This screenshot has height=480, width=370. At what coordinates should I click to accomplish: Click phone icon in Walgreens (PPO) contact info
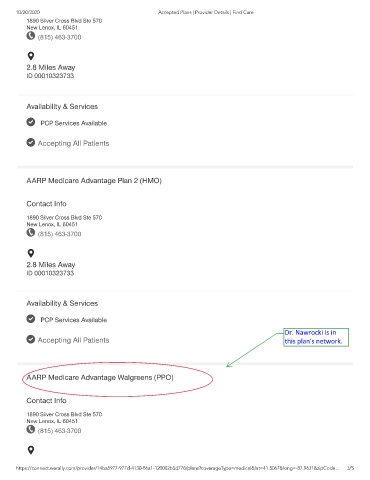(x=31, y=429)
